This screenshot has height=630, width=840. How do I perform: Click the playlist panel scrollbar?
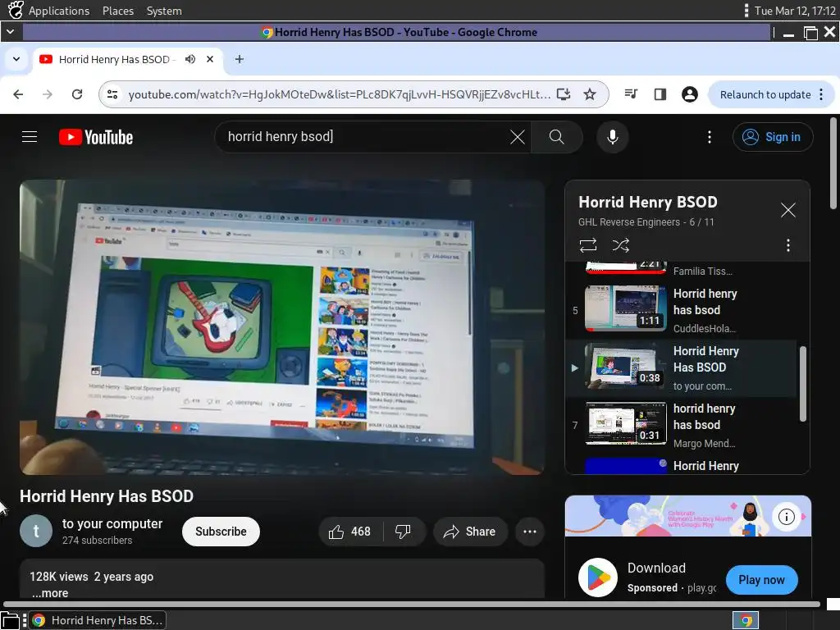(x=802, y=384)
